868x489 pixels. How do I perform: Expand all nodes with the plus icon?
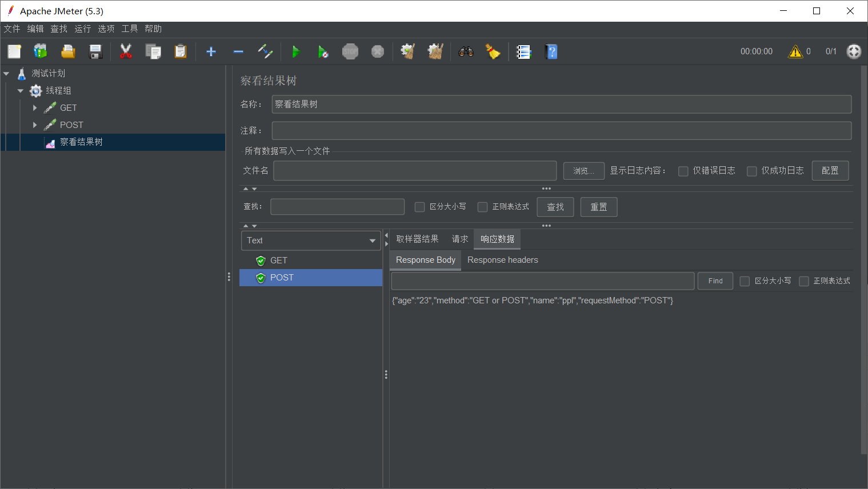point(211,51)
